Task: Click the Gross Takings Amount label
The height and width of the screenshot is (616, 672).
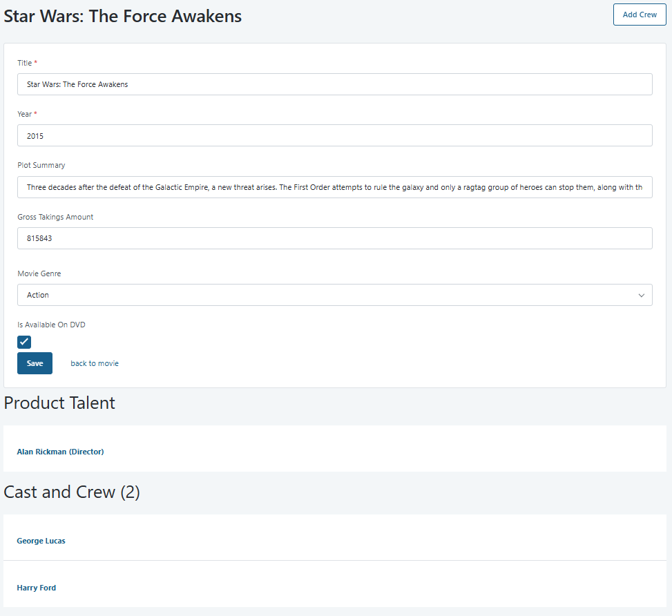Action: 55,217
